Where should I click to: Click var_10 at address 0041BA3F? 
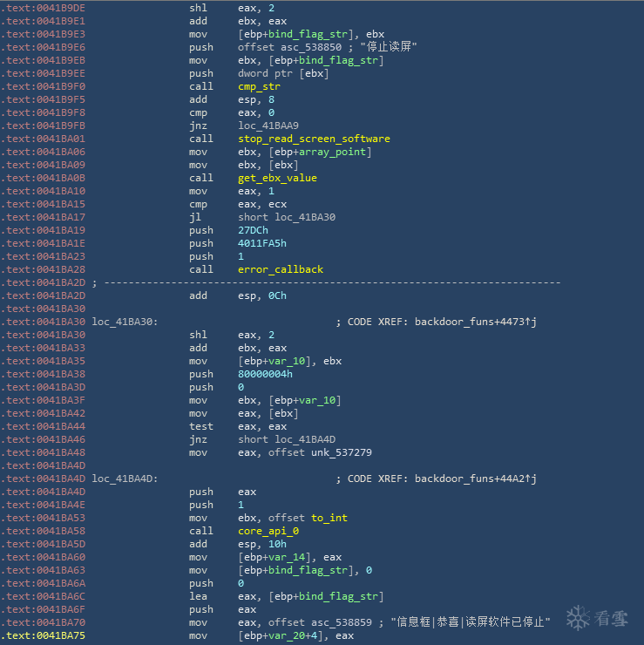click(317, 401)
